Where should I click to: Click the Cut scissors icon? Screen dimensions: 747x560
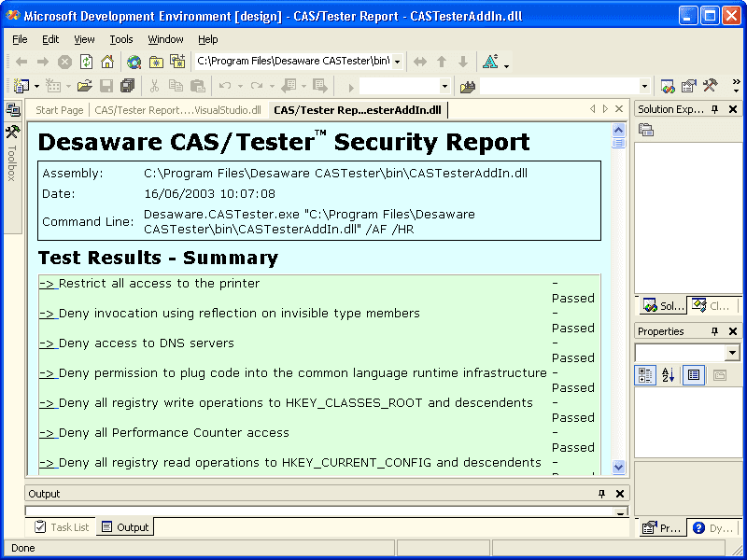coord(154,86)
